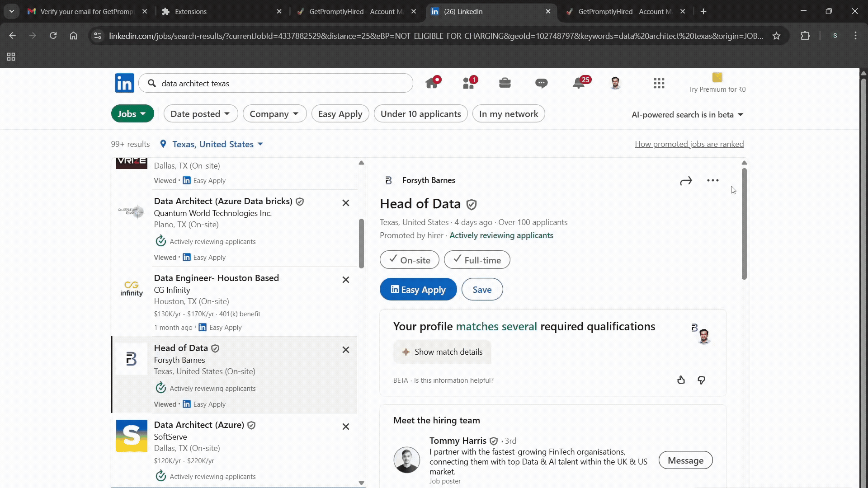Viewport: 868px width, 488px height.
Task: Click Easy Apply on the Head of Data job
Action: pyautogui.click(x=418, y=289)
